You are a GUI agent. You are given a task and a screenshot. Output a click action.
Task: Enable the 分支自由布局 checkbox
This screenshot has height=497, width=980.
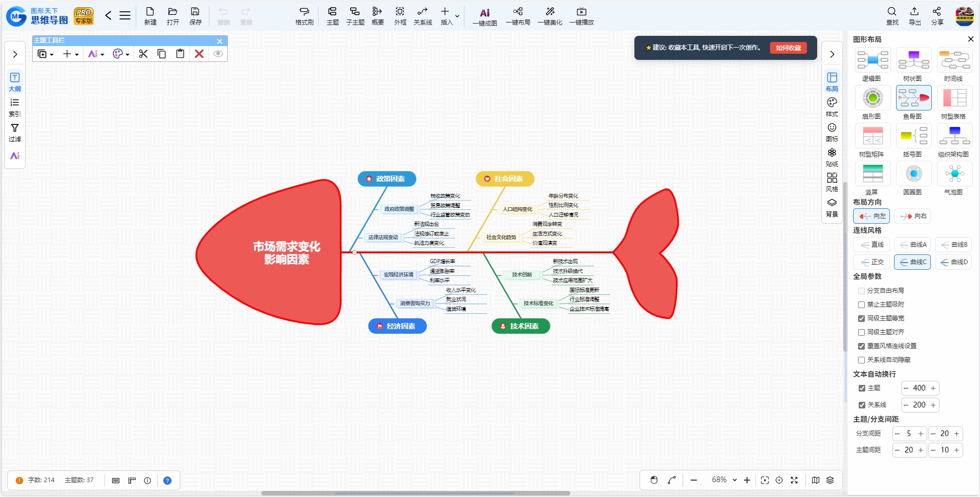click(x=861, y=291)
